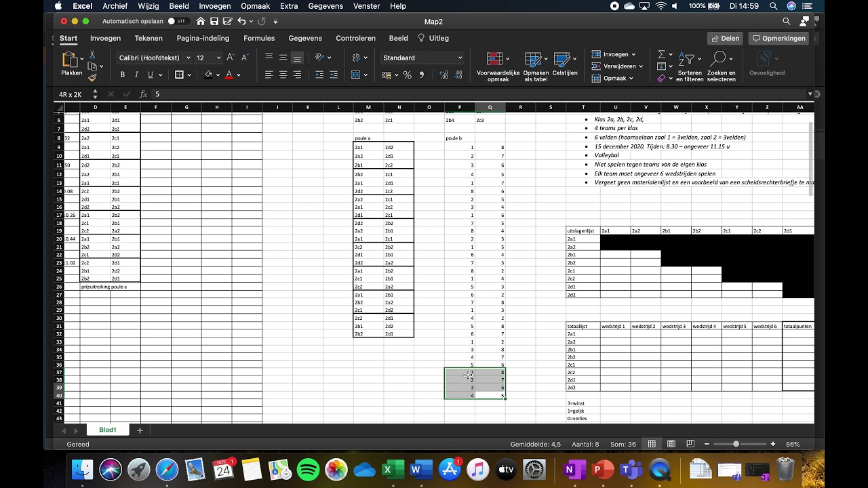Open the Venster menu in menu bar

367,6
